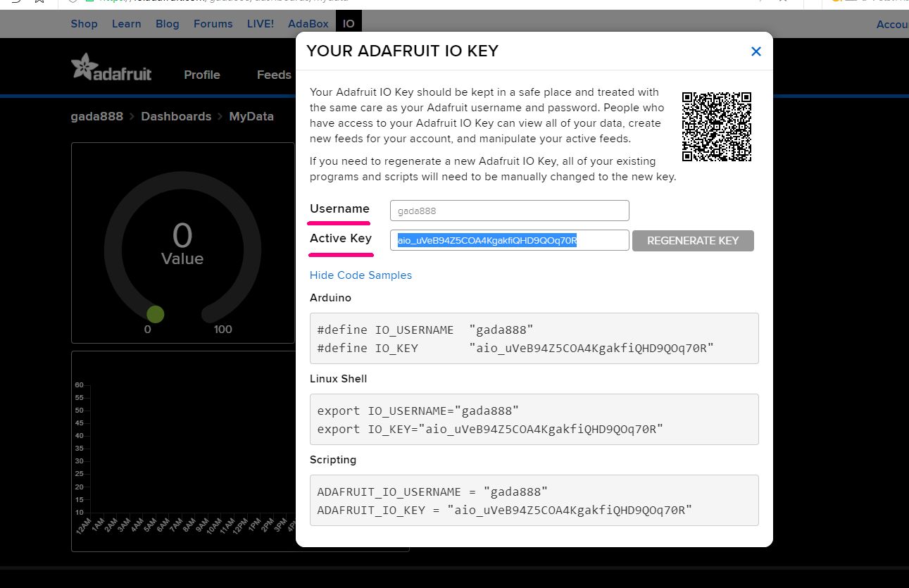Select the IO tab
909x588 pixels.
(x=349, y=24)
